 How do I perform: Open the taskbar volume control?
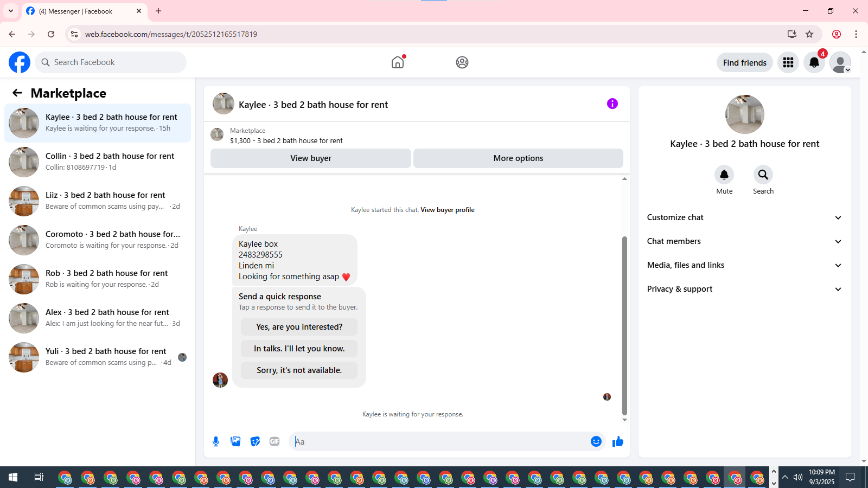[x=797, y=477]
